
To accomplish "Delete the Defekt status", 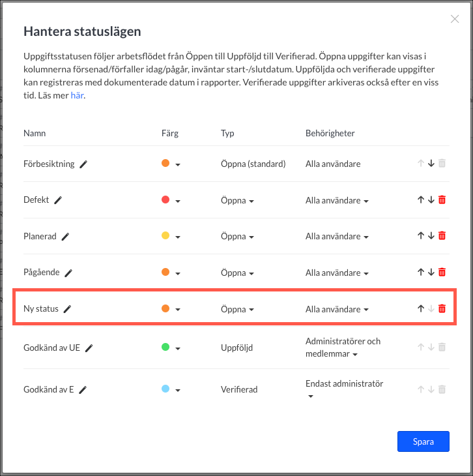I will (x=442, y=200).
